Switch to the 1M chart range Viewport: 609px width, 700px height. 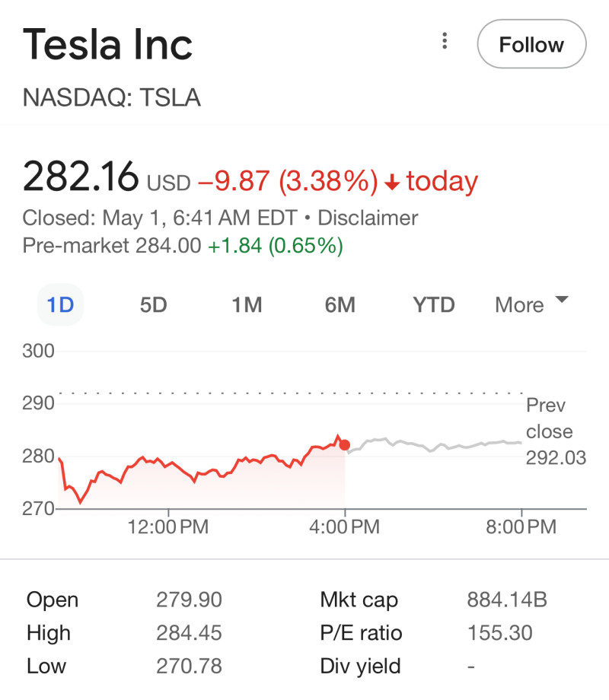point(247,305)
